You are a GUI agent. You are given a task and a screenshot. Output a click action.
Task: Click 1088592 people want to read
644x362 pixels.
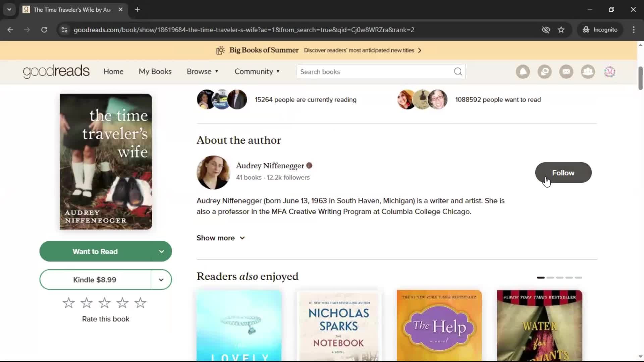coord(498,100)
